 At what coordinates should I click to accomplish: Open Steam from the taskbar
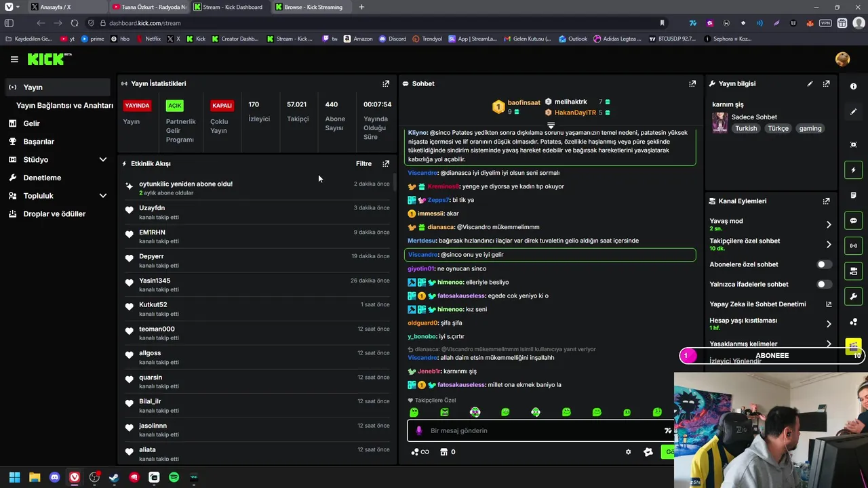(114, 477)
